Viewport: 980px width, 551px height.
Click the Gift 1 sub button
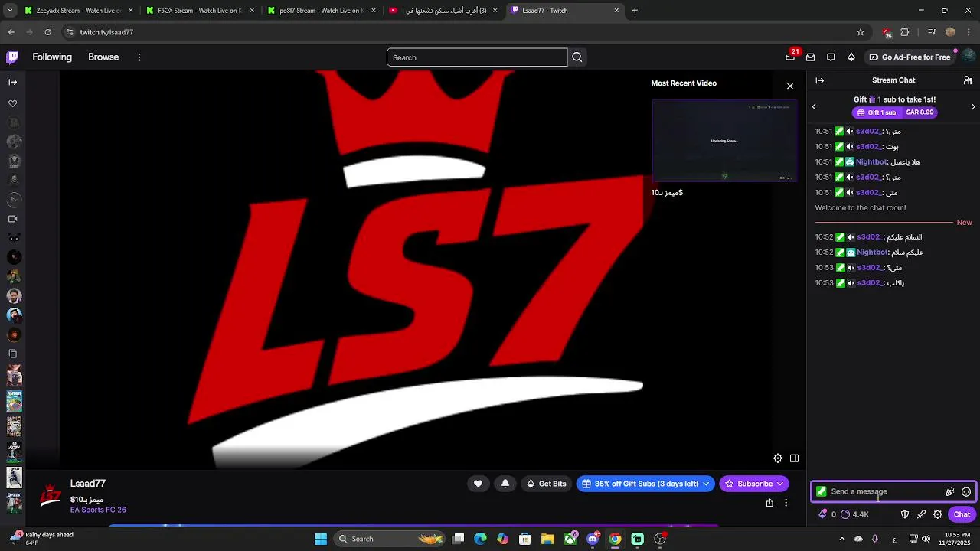(x=894, y=112)
